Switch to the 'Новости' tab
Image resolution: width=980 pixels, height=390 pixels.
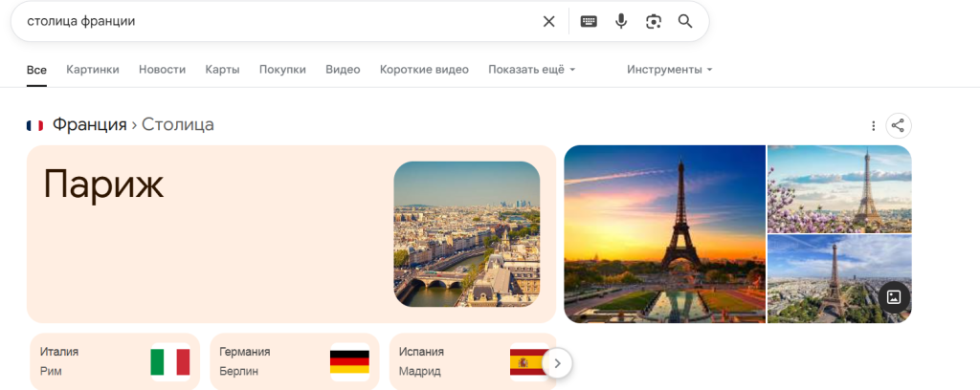click(162, 69)
